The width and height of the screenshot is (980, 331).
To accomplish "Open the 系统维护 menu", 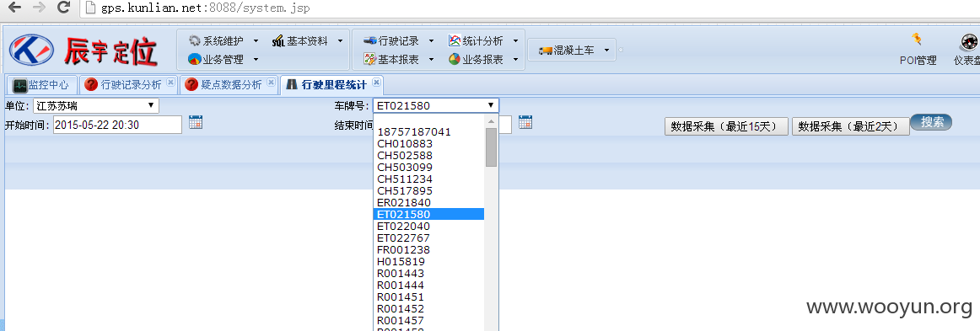I will coord(223,40).
